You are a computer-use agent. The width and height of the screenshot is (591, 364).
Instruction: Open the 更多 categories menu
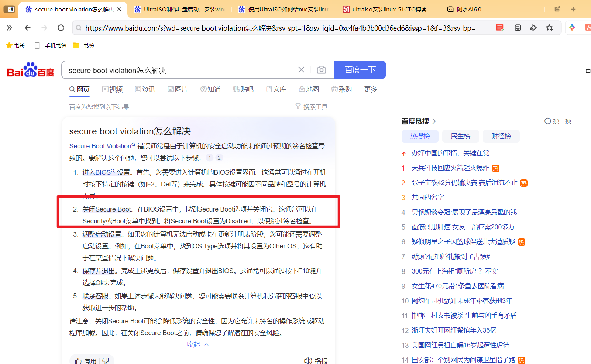tap(371, 89)
